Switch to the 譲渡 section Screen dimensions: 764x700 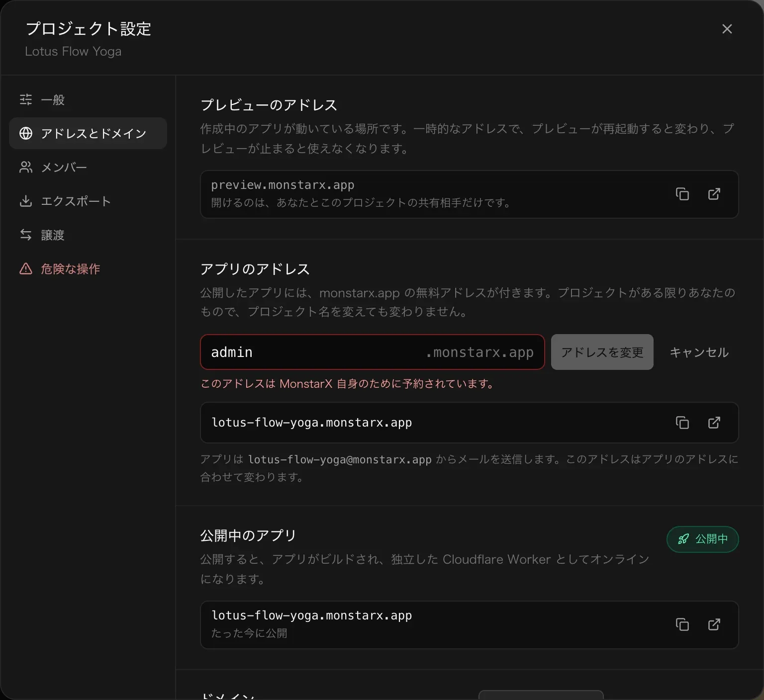point(88,235)
